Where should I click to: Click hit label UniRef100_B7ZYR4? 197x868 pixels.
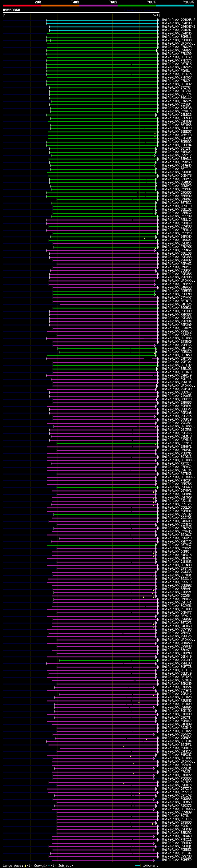177,88
